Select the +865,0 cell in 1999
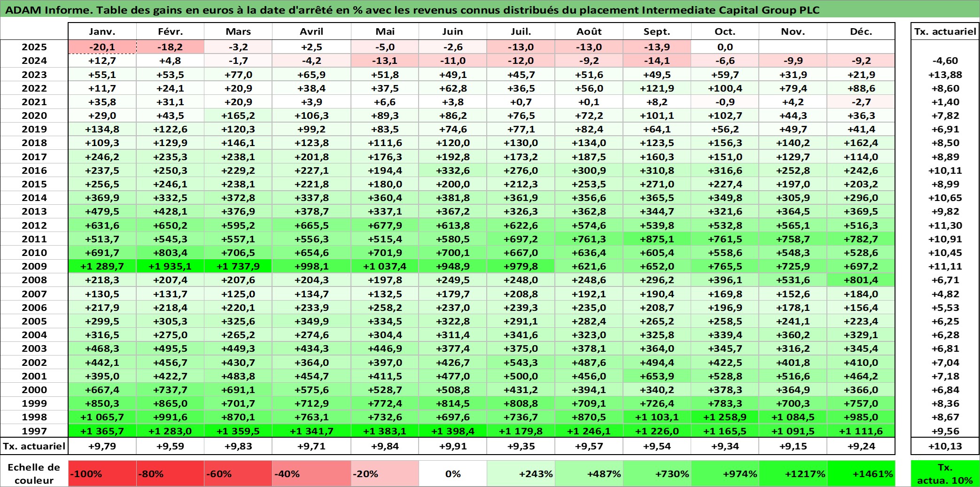 (170, 403)
